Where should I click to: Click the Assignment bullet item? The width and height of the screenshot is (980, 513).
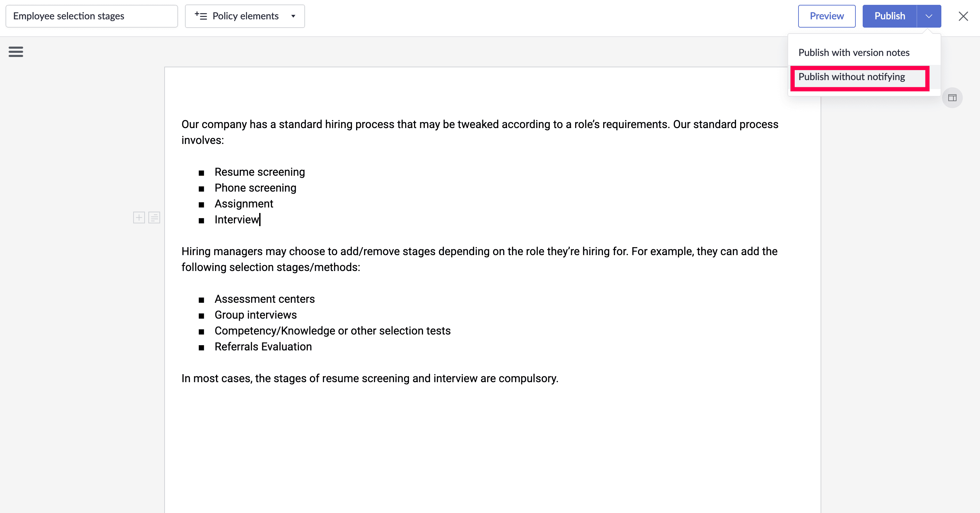[x=244, y=204]
